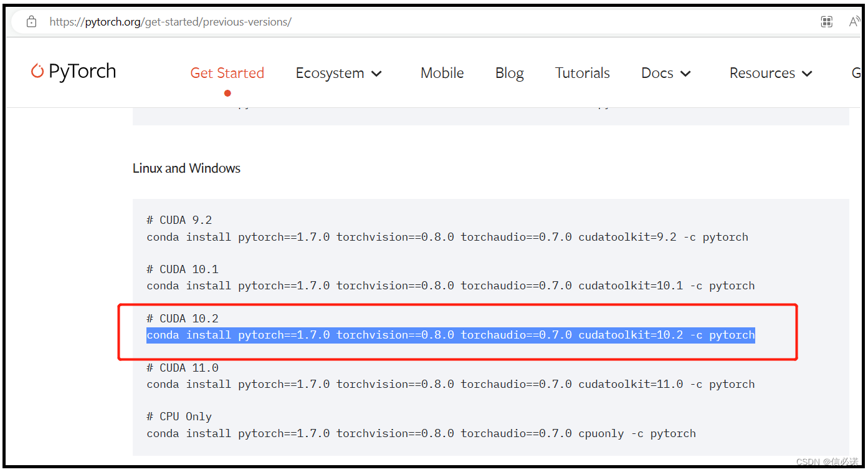This screenshot has height=472, width=868.
Task: Click the cudatoolkit=11.0 conda install command
Action: (451, 384)
